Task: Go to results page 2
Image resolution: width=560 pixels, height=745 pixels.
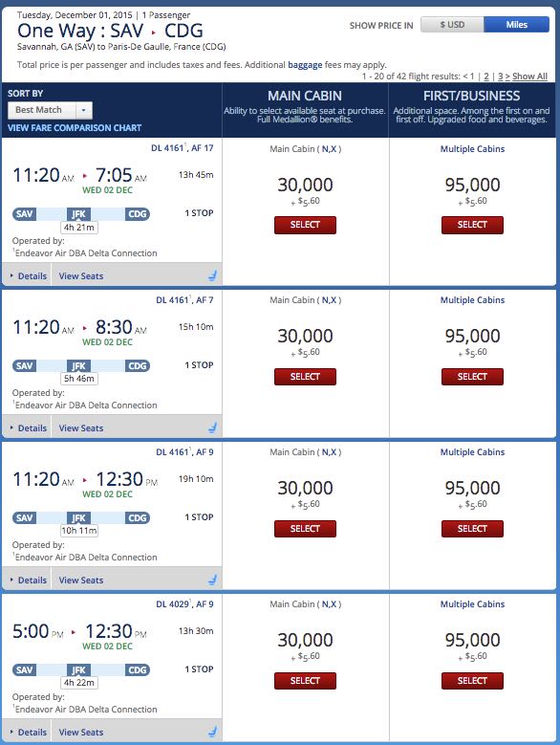Action: 486,76
